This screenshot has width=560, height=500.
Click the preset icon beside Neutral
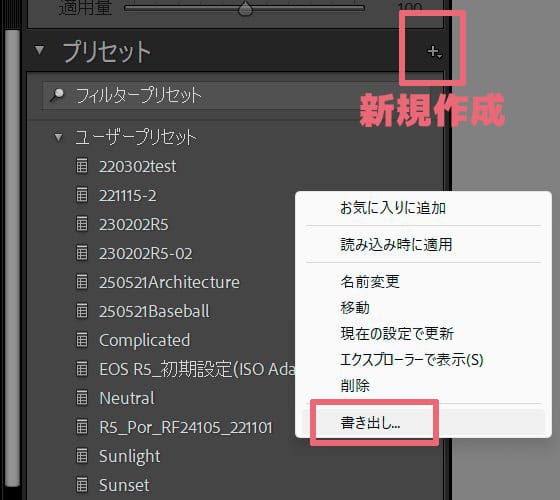click(x=82, y=398)
